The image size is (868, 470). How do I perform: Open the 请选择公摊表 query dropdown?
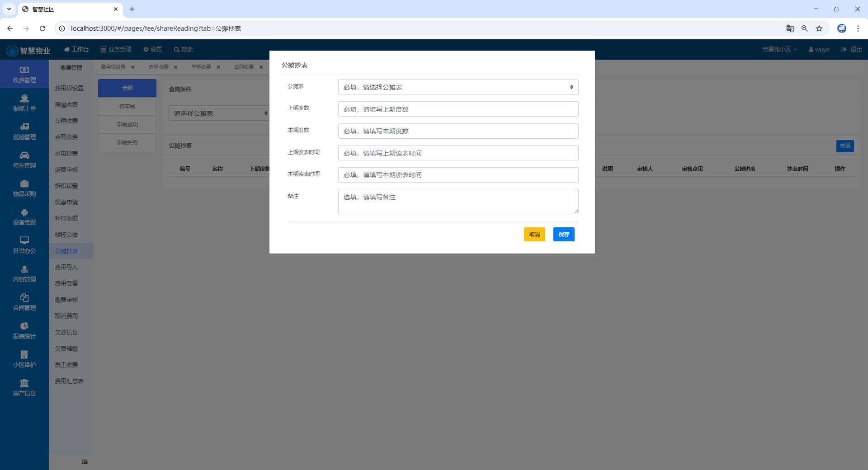click(220, 113)
